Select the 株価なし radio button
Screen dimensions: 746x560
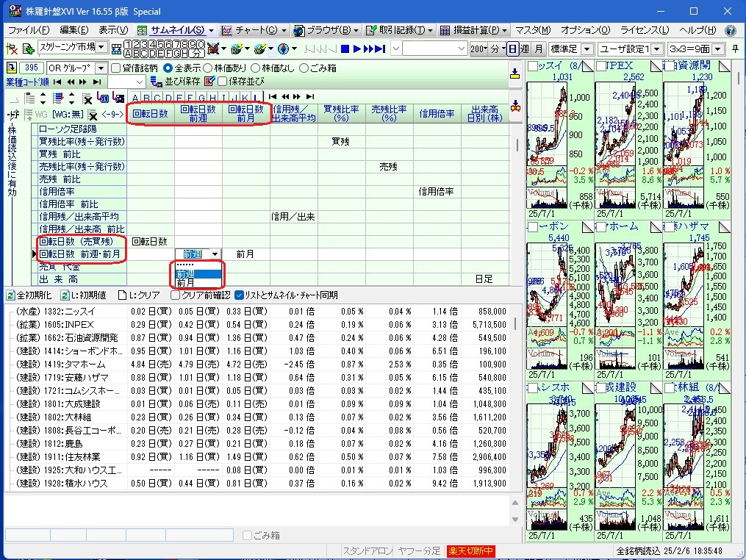coord(255,68)
